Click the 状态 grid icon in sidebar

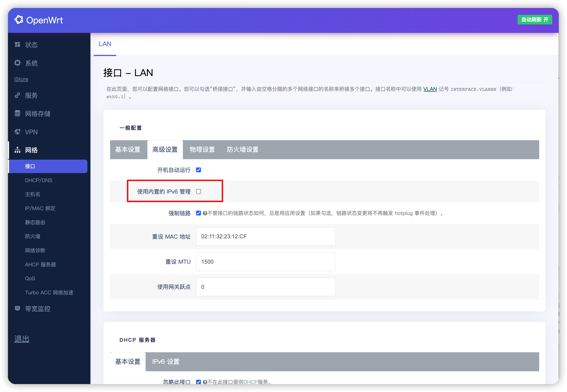(x=17, y=45)
